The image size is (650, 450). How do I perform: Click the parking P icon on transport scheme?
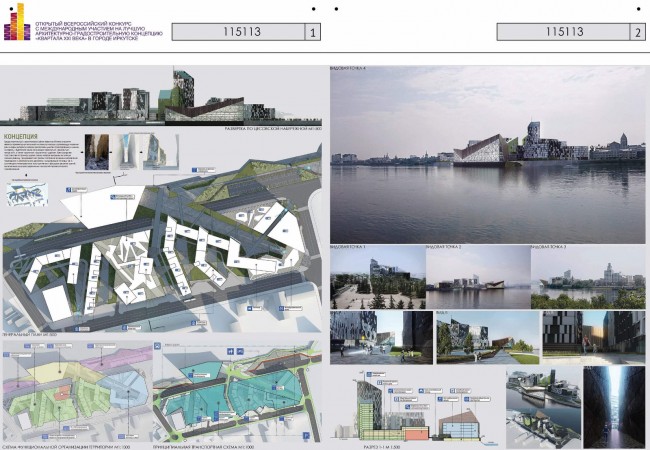click(306, 435)
